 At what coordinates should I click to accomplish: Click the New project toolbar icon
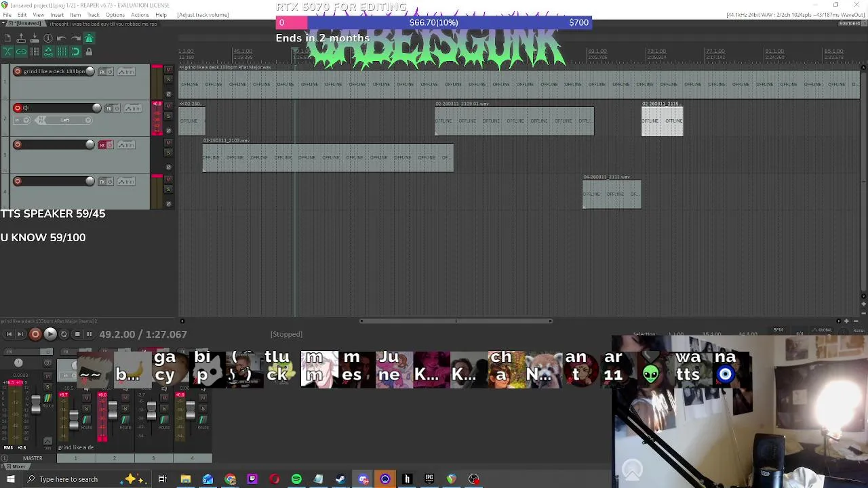point(7,39)
